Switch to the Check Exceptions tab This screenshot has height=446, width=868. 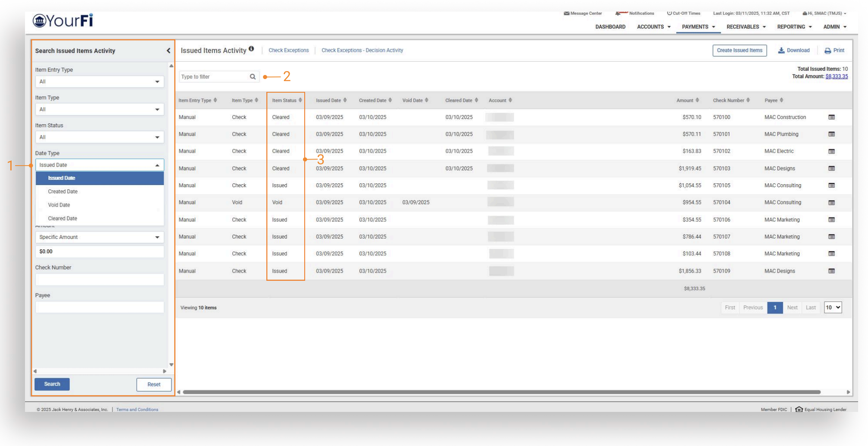point(288,50)
